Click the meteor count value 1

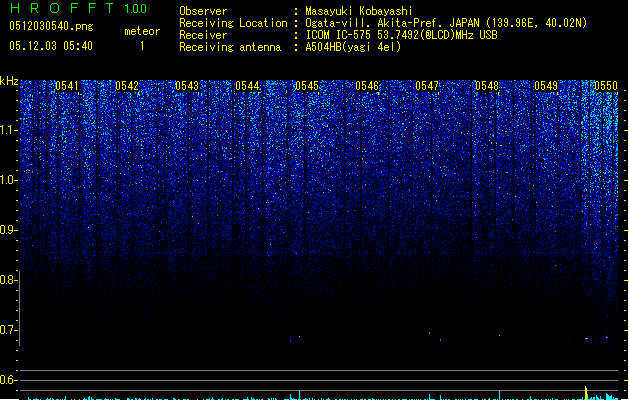142,46
